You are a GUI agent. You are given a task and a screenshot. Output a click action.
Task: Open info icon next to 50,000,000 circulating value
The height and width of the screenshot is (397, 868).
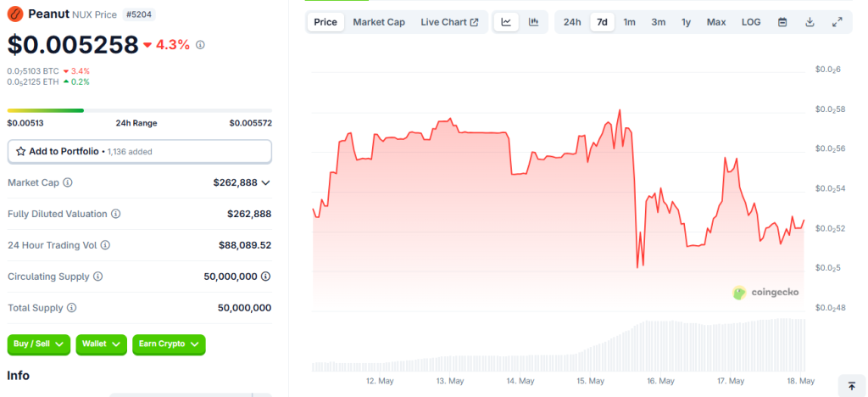point(265,277)
